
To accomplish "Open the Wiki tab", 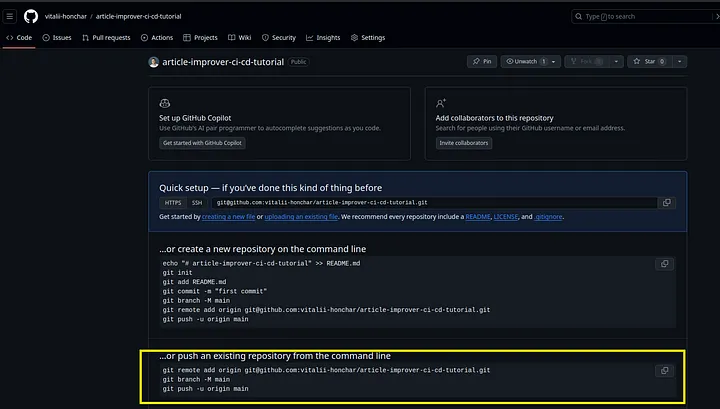I will click(240, 38).
